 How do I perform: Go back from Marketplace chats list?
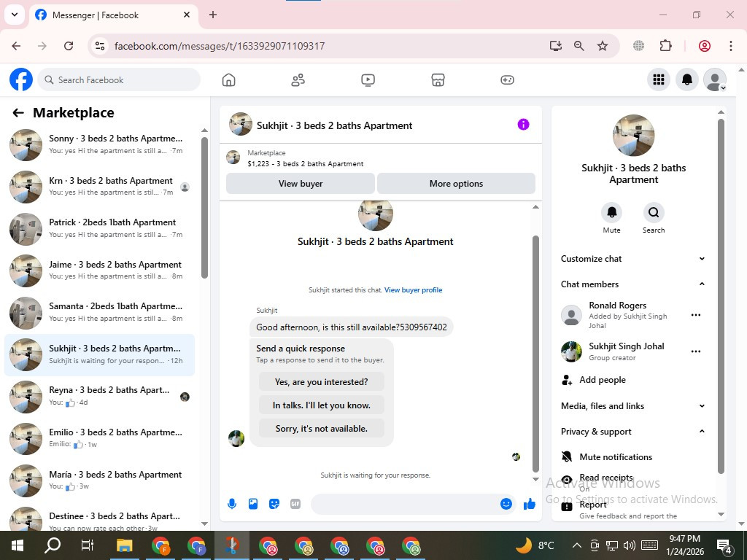pyautogui.click(x=18, y=113)
